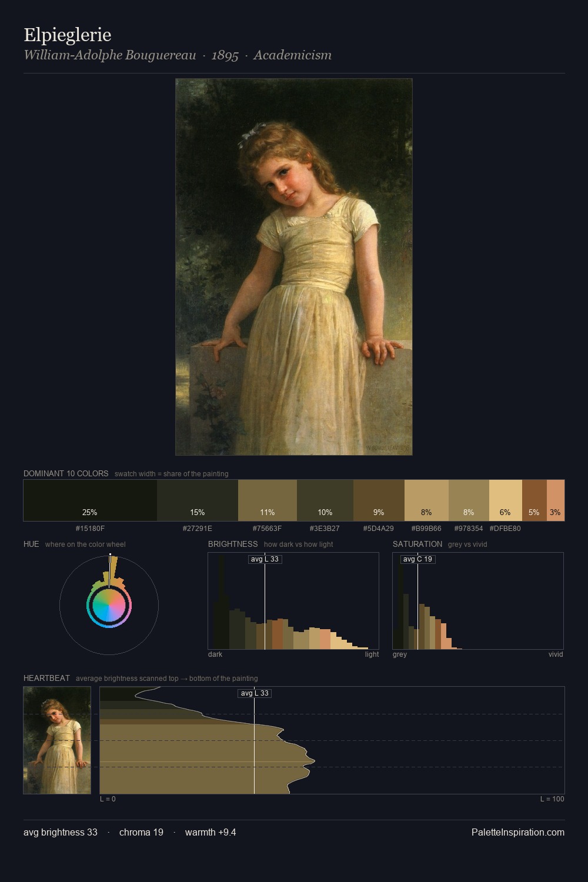Open the PaletteInspiration.com link
The image size is (588, 882).
(x=518, y=832)
